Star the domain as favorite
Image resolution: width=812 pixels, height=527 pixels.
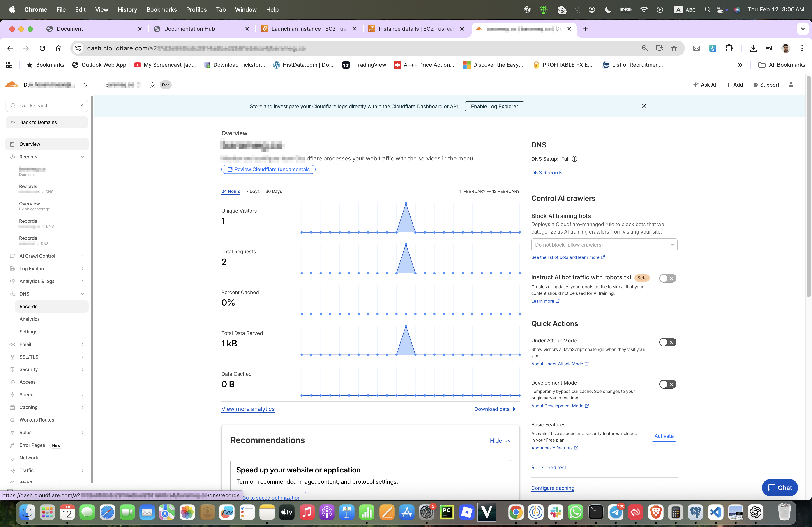152,85
